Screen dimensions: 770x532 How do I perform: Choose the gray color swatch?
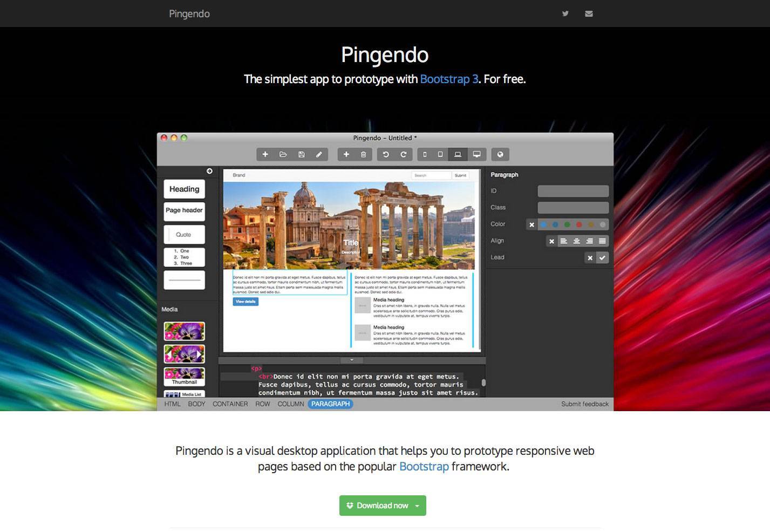click(603, 224)
